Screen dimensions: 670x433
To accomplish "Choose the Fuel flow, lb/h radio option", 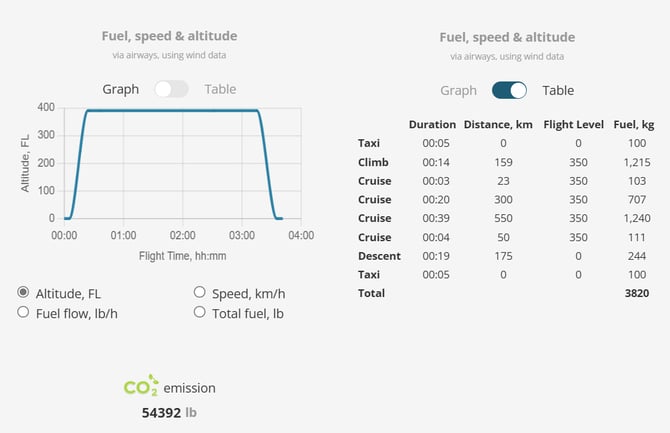I will point(23,312).
